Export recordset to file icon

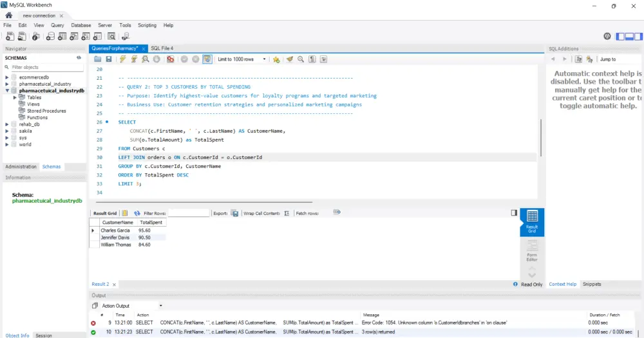click(234, 213)
